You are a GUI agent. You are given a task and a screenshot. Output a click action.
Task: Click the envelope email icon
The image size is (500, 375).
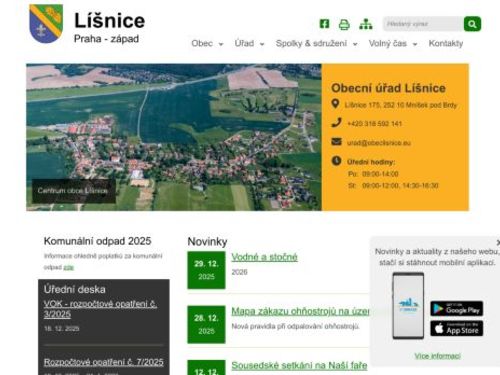click(x=336, y=142)
